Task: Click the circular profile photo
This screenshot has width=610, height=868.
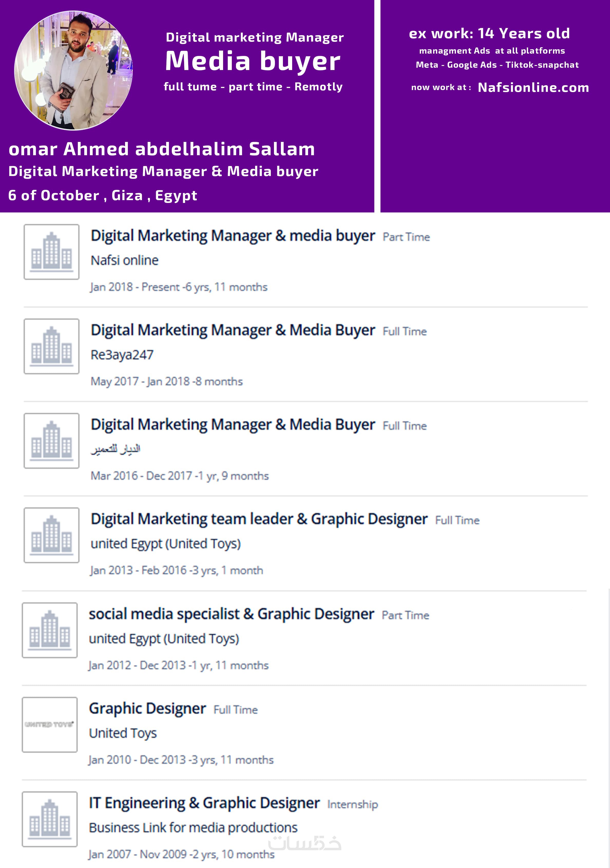Action: [x=73, y=70]
